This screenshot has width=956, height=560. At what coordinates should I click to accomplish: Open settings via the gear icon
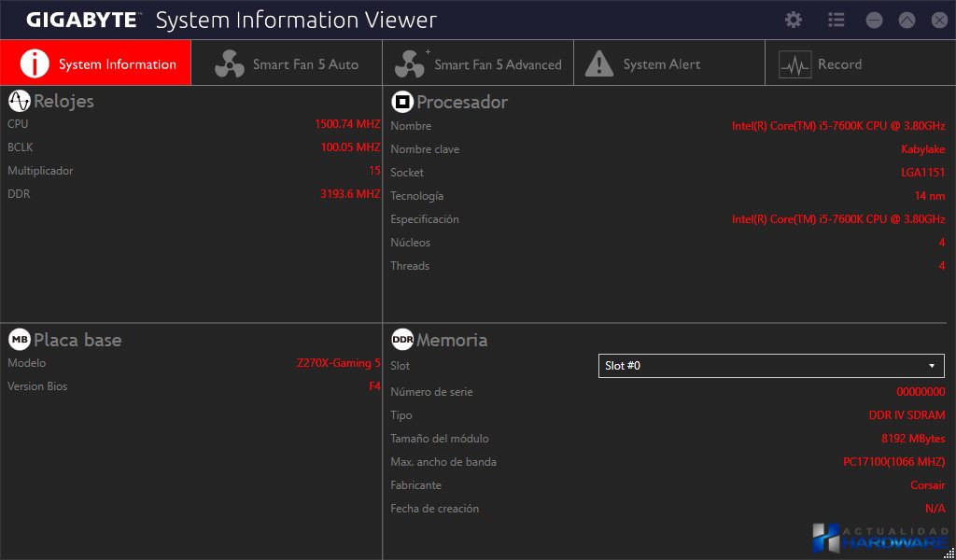click(x=794, y=20)
